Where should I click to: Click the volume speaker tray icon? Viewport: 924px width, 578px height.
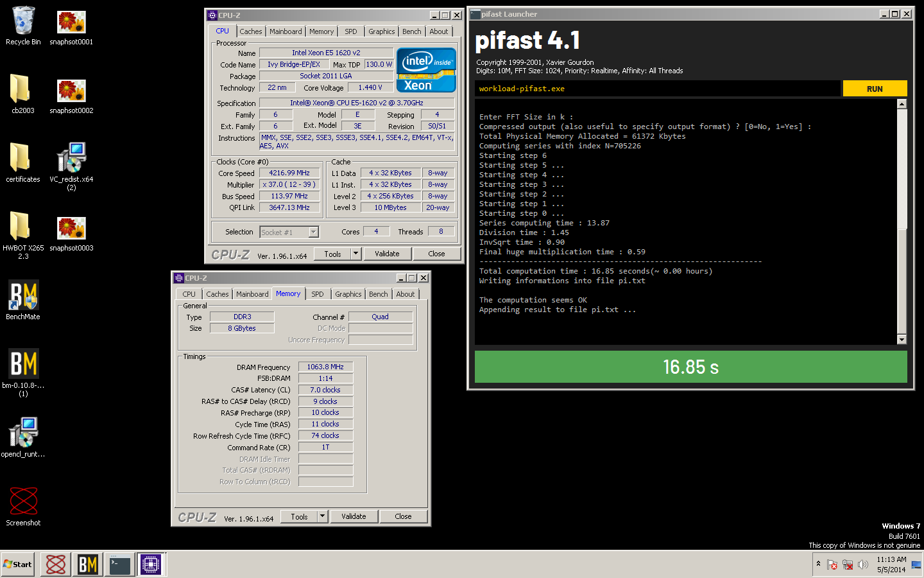pos(863,565)
